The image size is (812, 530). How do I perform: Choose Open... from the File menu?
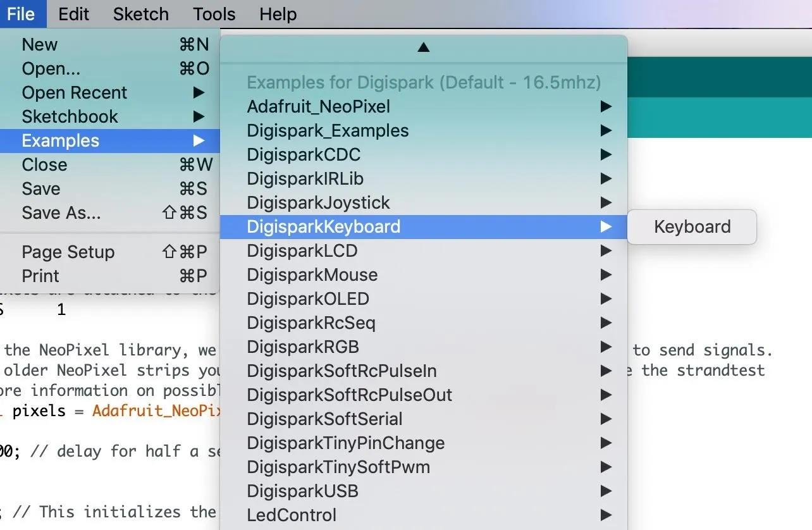(x=110, y=68)
